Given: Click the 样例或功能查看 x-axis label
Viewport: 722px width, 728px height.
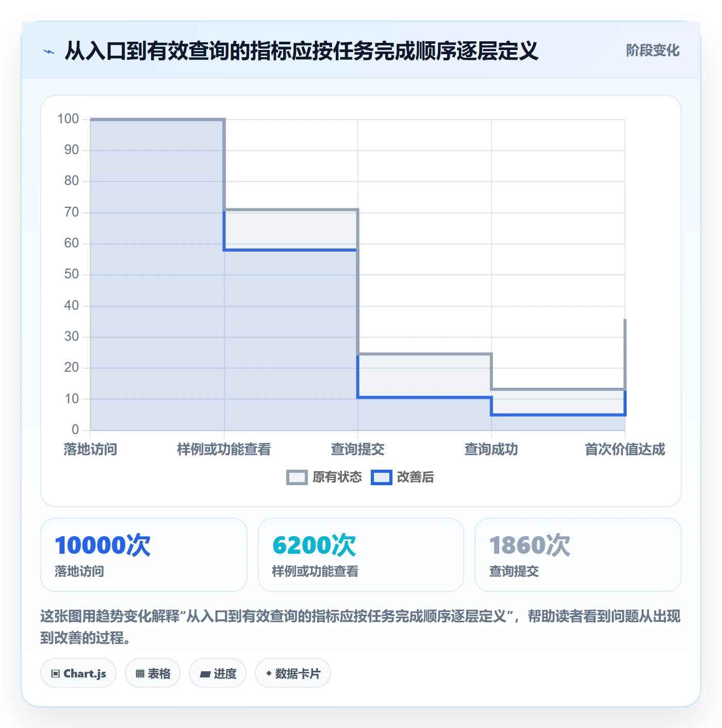Looking at the screenshot, I should (x=224, y=449).
